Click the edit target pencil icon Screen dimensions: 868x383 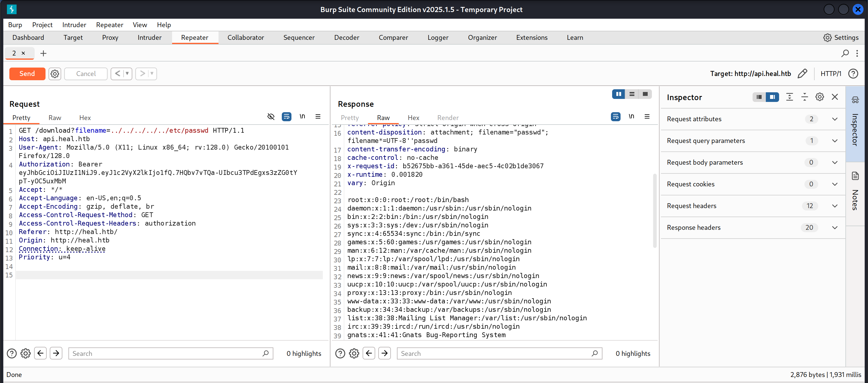click(x=802, y=74)
